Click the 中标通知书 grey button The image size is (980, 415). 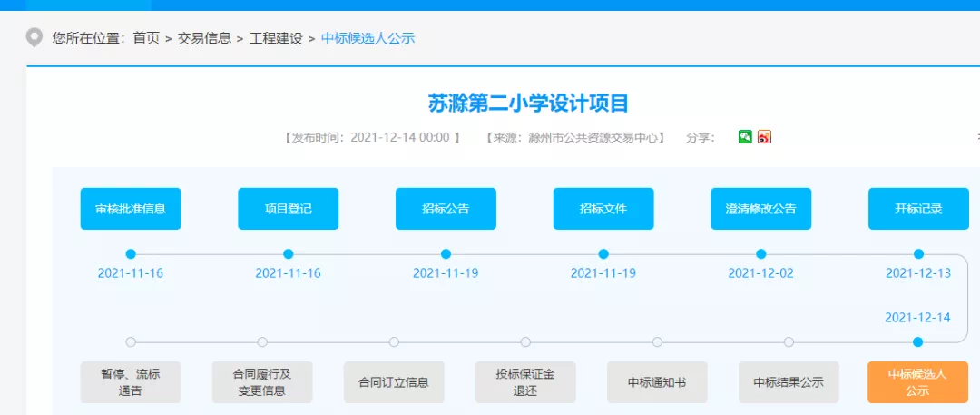point(657,382)
